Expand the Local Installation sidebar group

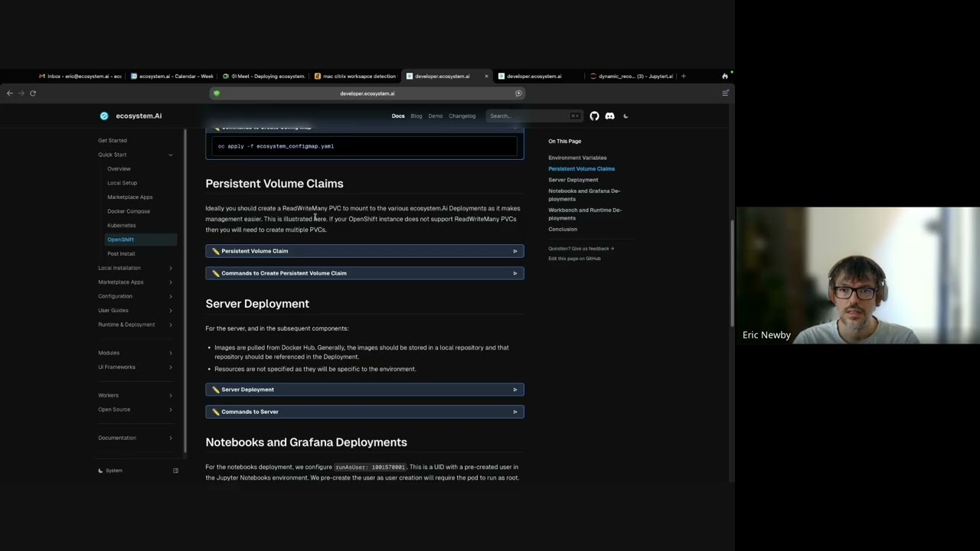(x=136, y=268)
